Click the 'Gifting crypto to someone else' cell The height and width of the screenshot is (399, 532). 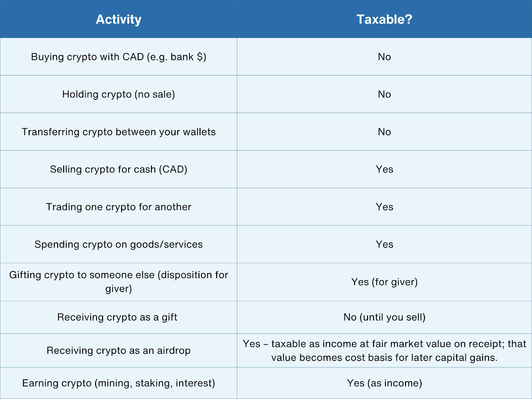pyautogui.click(x=118, y=282)
